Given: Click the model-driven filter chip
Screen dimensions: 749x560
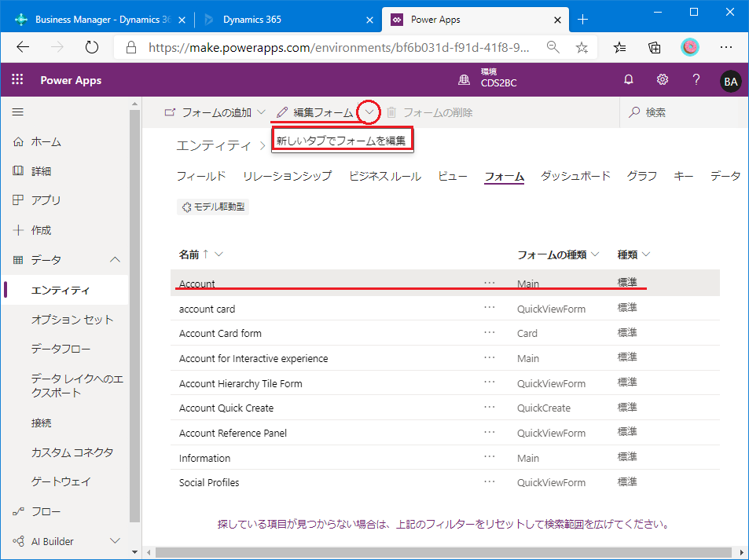Looking at the screenshot, I should pyautogui.click(x=213, y=207).
